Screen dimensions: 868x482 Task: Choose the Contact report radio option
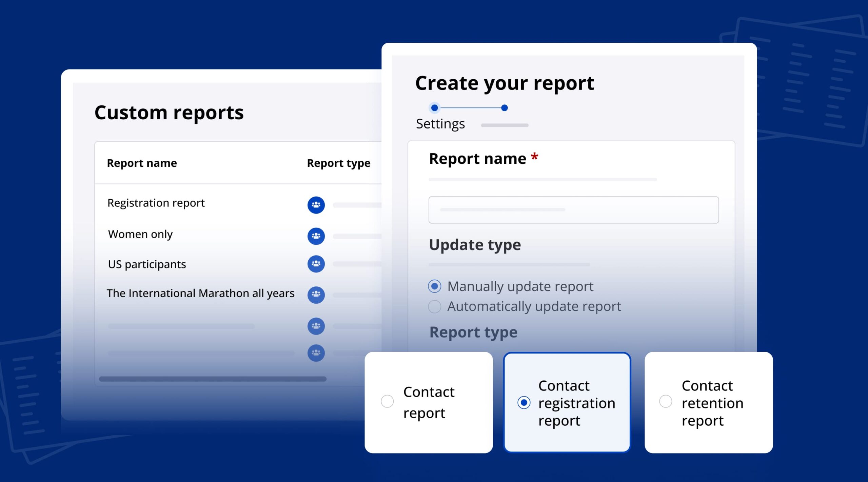(x=387, y=401)
